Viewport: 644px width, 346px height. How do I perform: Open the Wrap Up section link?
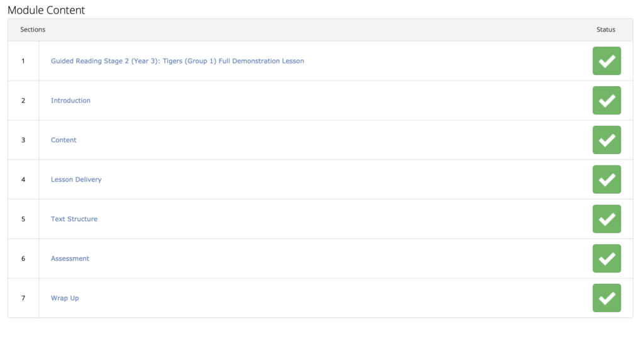[x=65, y=298]
